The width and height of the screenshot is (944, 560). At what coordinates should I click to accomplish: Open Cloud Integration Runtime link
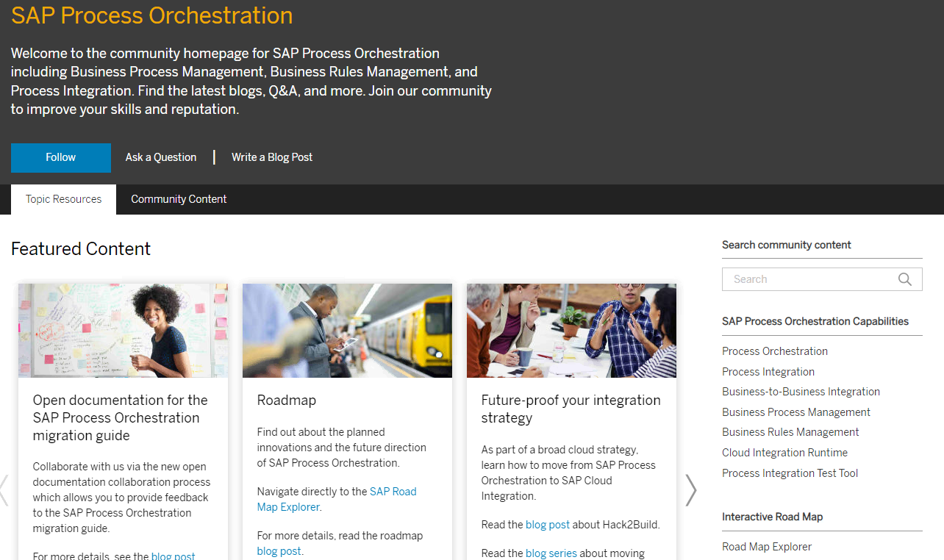(x=784, y=453)
